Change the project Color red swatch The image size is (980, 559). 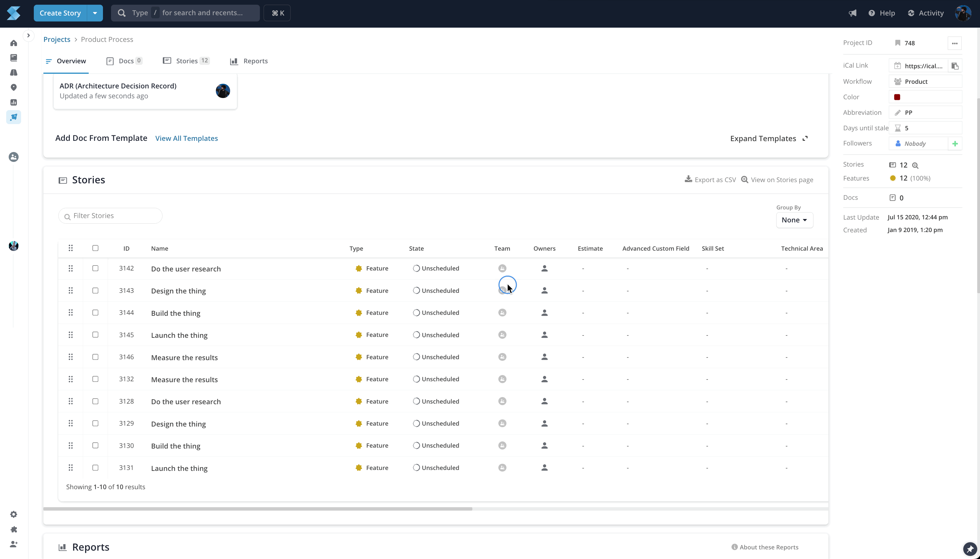(x=897, y=97)
